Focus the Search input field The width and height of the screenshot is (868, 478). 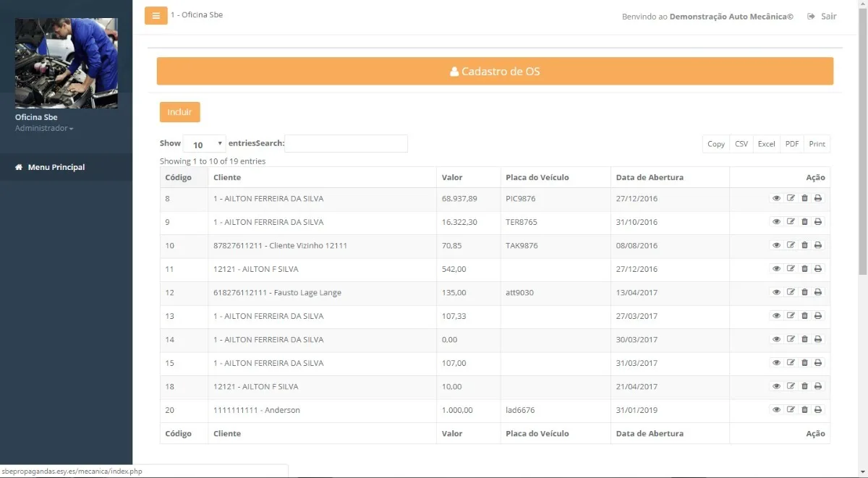[x=346, y=143]
